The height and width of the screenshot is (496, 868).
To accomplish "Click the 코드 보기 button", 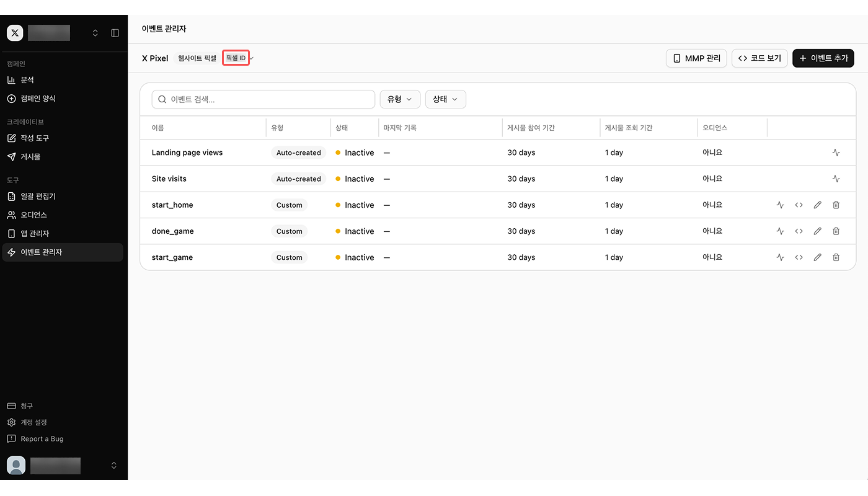I will 760,58.
